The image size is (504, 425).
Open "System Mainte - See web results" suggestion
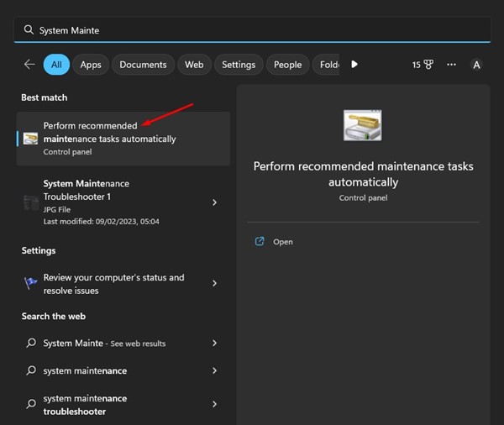(x=123, y=343)
